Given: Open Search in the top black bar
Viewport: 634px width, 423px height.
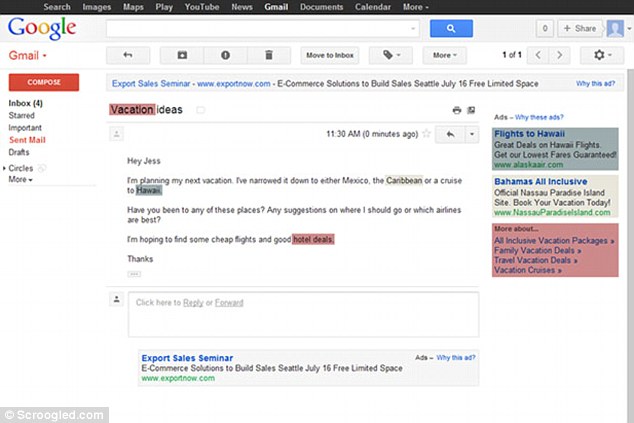Looking at the screenshot, I should [57, 7].
